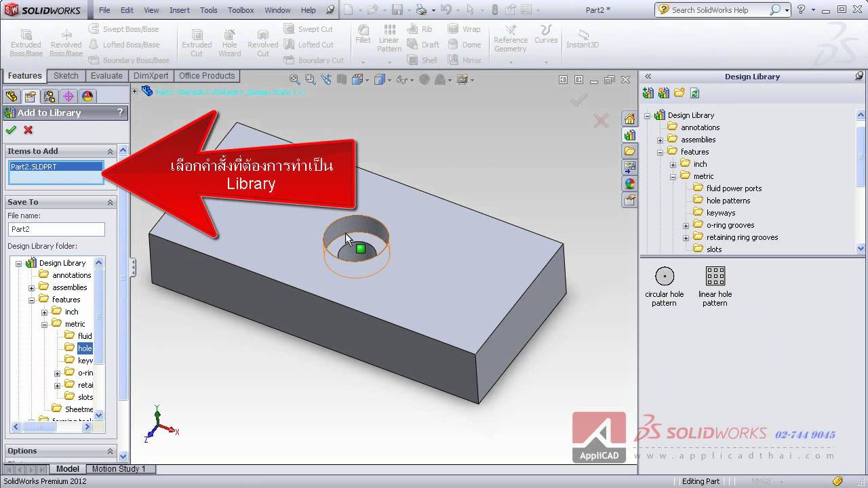
Task: Expand o-ring grooves folder in right tree
Action: (686, 226)
